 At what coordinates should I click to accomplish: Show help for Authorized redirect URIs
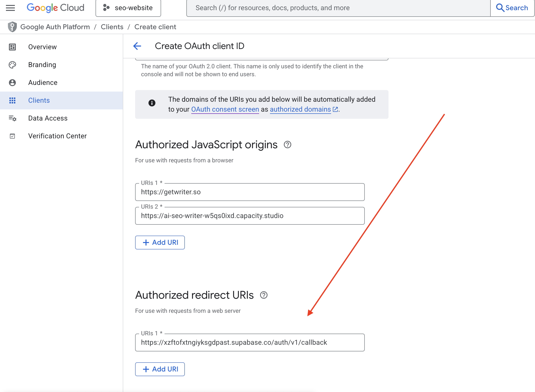264,295
